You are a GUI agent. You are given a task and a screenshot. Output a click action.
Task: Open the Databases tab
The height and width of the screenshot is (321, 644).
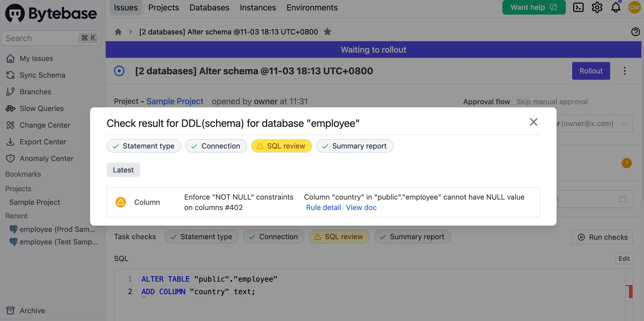click(x=209, y=8)
